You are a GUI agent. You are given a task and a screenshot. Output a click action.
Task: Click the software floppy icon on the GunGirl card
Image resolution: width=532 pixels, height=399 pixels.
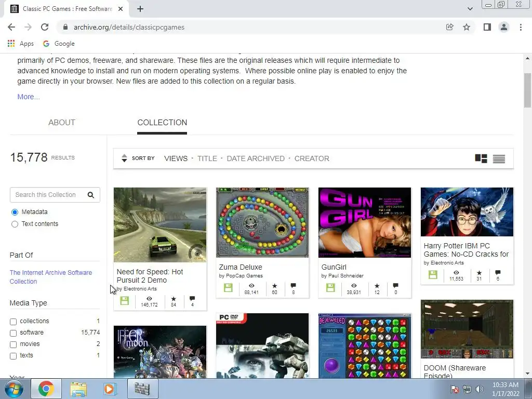pos(330,288)
